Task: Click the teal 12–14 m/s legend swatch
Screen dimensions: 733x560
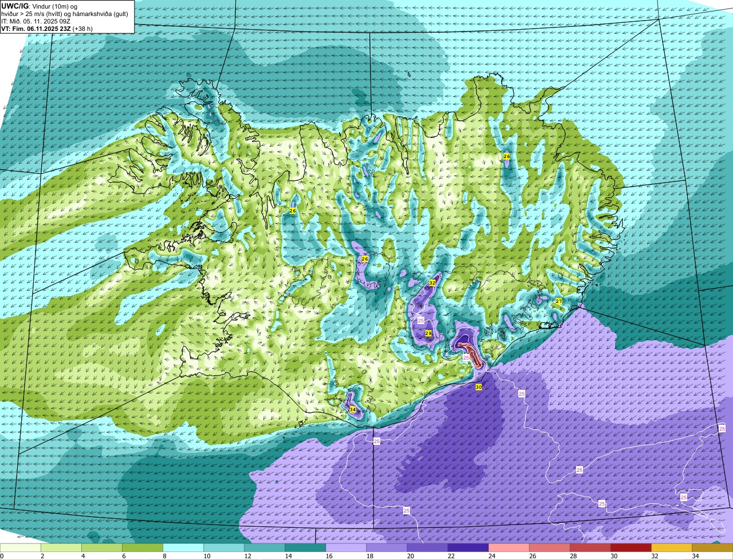Action: 265,548
